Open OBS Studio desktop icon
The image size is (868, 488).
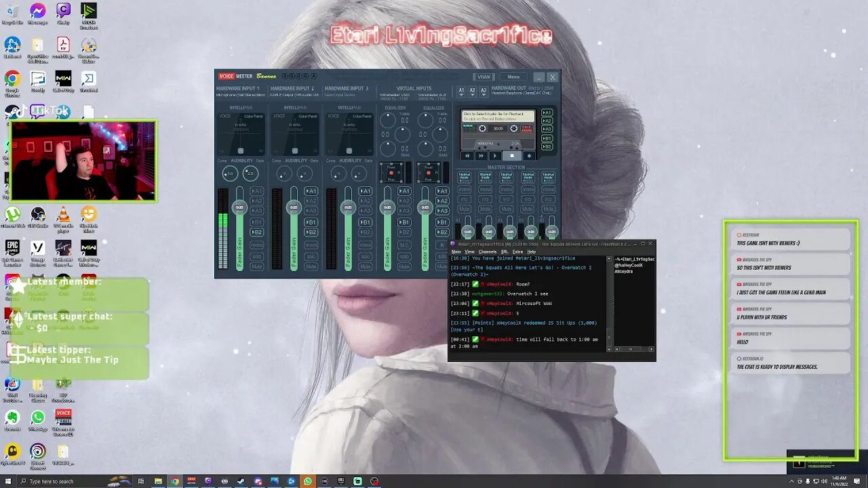[x=38, y=218]
